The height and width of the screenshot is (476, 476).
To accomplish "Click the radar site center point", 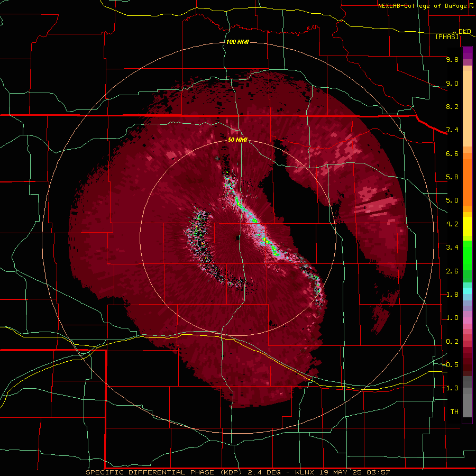I will [237, 238].
